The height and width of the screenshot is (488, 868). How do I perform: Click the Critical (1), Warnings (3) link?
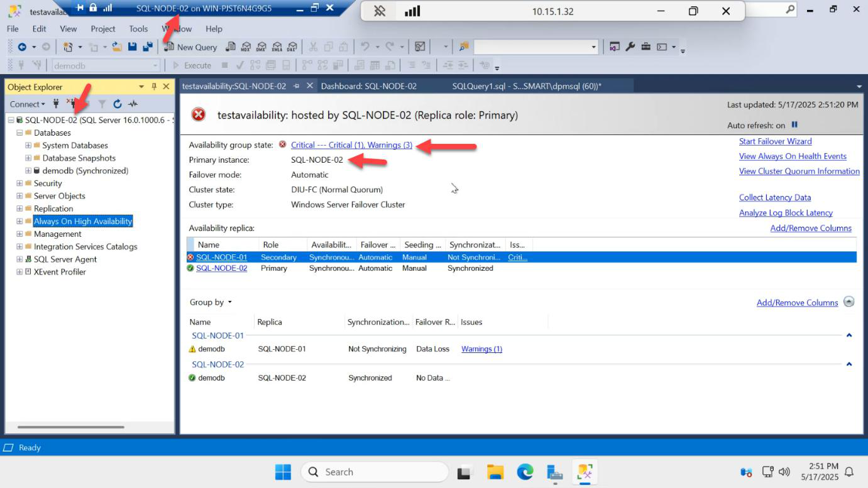pyautogui.click(x=351, y=145)
